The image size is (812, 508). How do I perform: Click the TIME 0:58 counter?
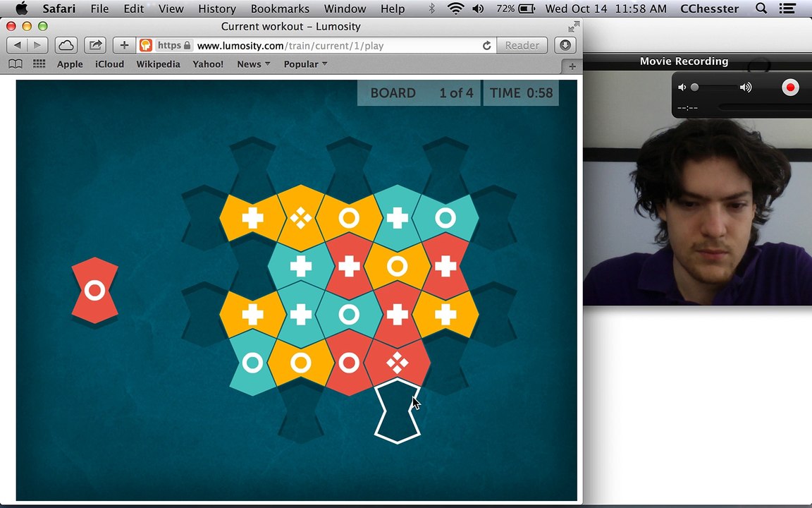(521, 93)
